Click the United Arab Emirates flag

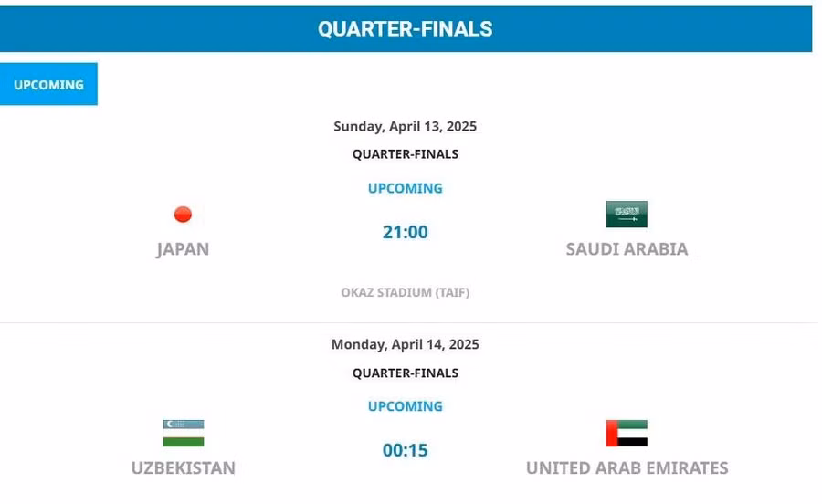627,433
